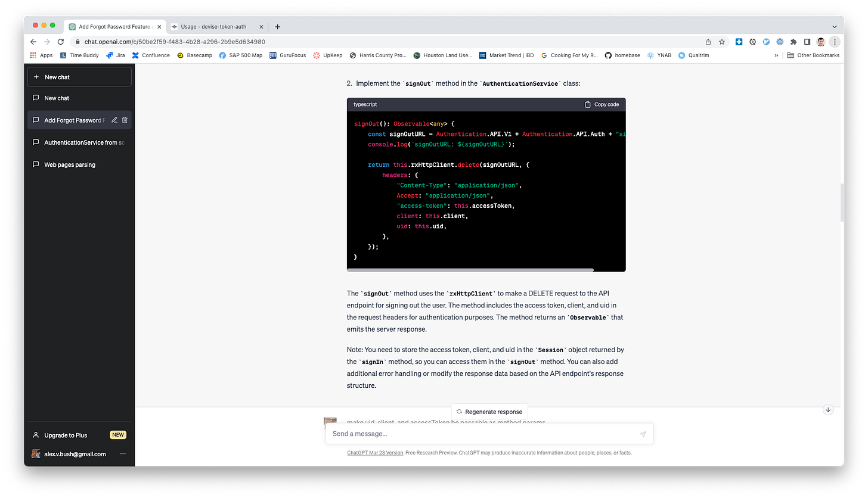Open the Market Trend | IBD bookmark
Screen dimensions: 868x498
click(x=507, y=55)
